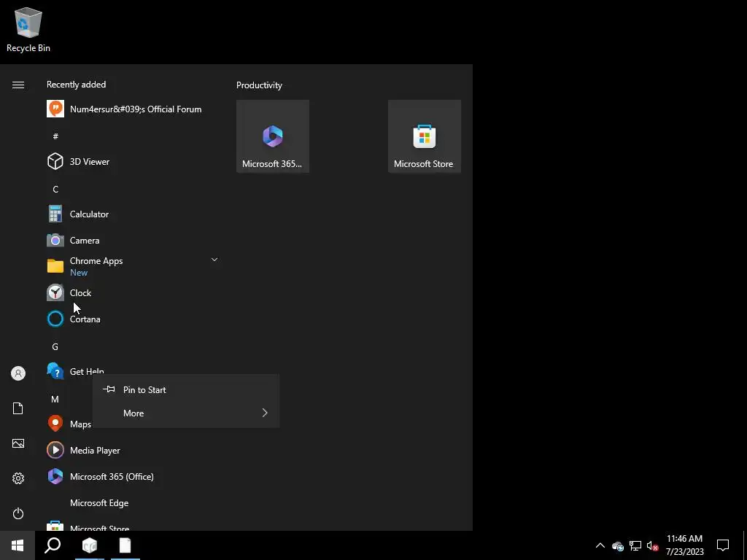Click the 'G' letter header

55,346
